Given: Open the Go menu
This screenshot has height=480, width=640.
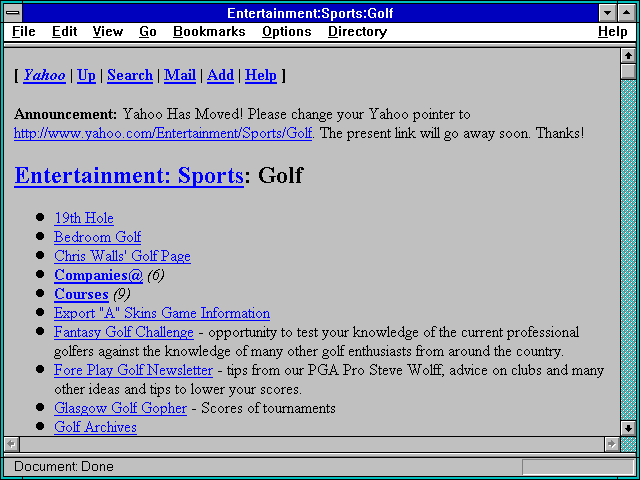Looking at the screenshot, I should (148, 32).
